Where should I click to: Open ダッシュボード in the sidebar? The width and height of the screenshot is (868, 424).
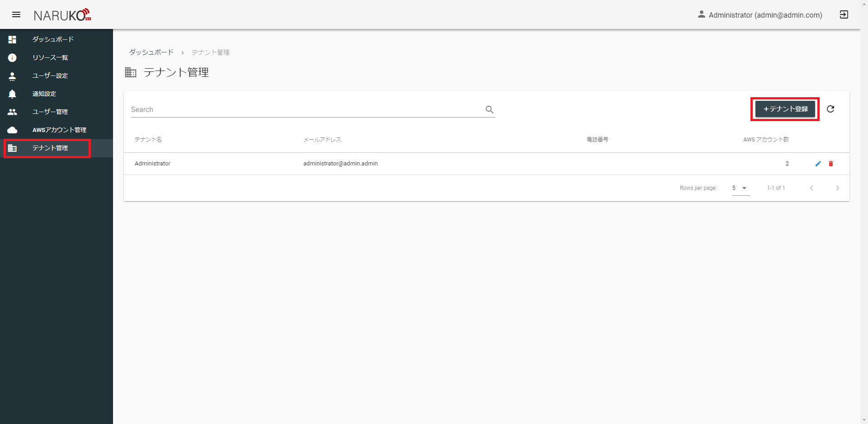click(57, 40)
